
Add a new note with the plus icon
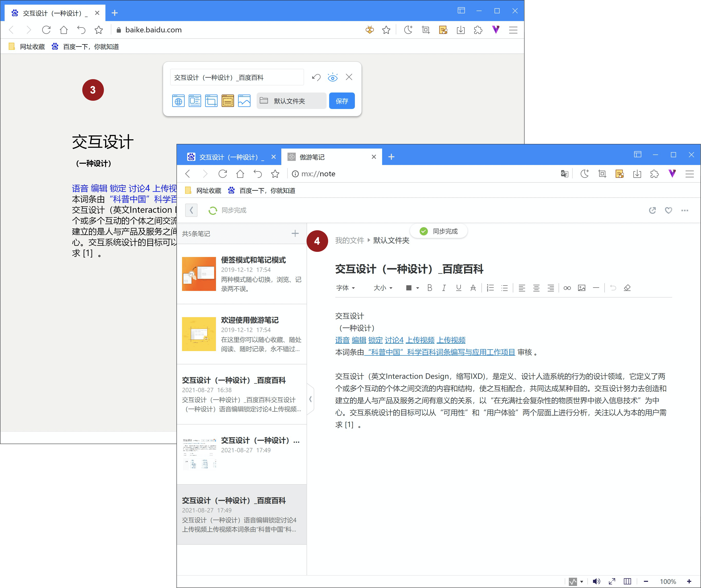[295, 233]
